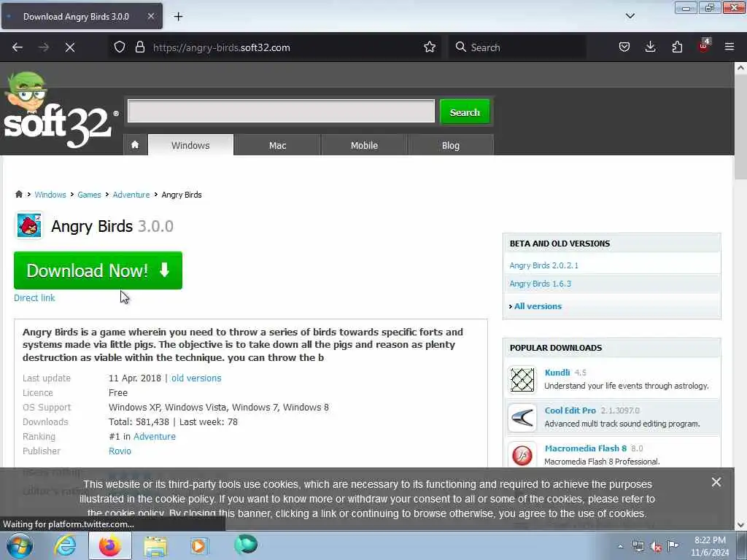
Task: Open Pocket save icon in toolbar
Action: point(624,47)
